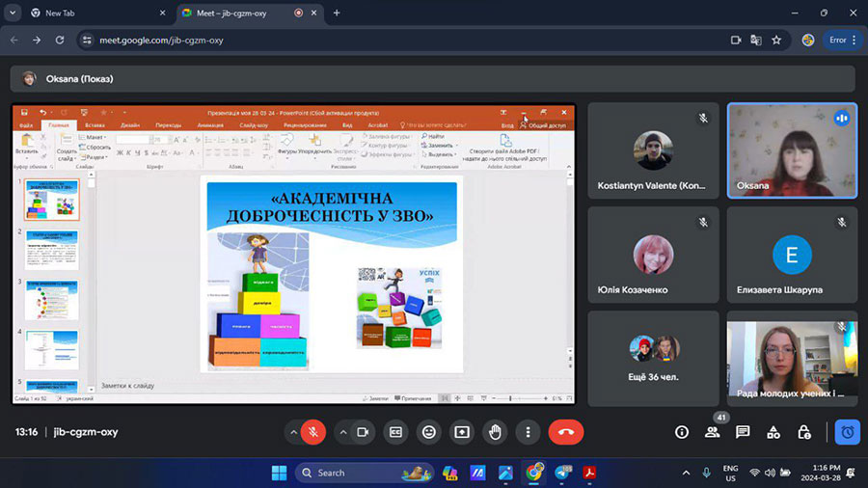Click the Вставка ribbon tab in PowerPoint
The image size is (868, 488).
[x=95, y=125]
